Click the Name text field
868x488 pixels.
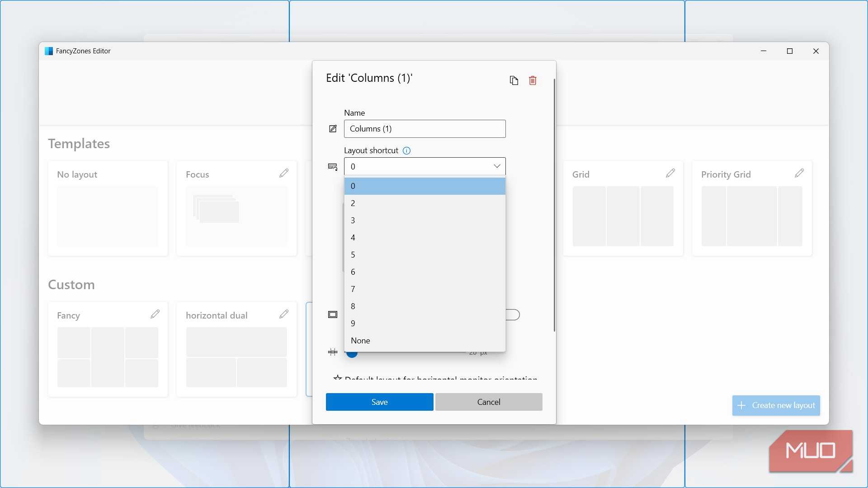point(425,129)
